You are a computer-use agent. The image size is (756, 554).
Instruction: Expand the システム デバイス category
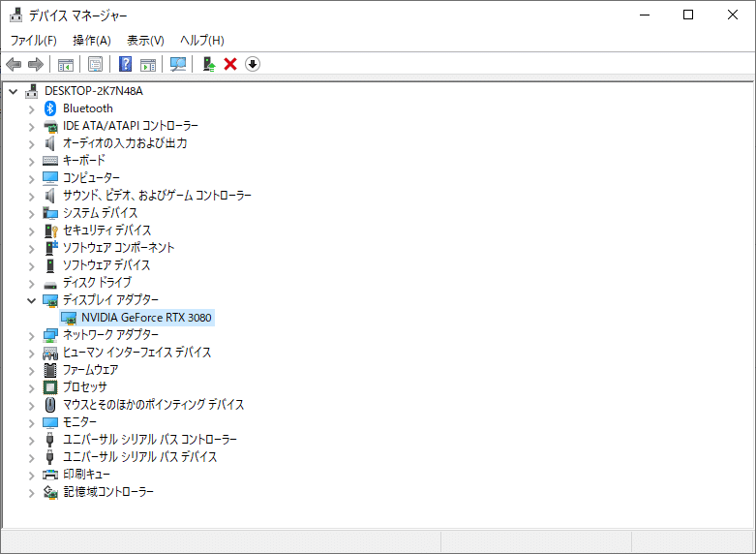[32, 214]
